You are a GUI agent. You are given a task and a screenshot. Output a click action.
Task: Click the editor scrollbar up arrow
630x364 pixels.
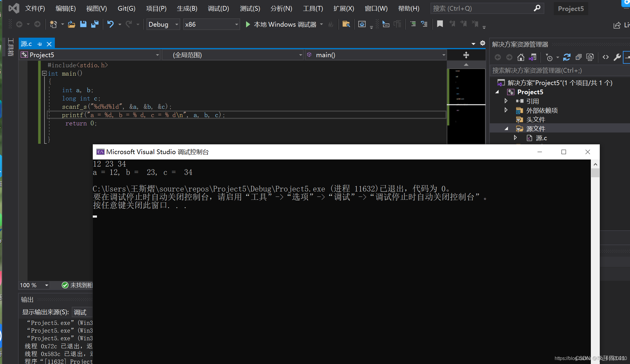466,64
